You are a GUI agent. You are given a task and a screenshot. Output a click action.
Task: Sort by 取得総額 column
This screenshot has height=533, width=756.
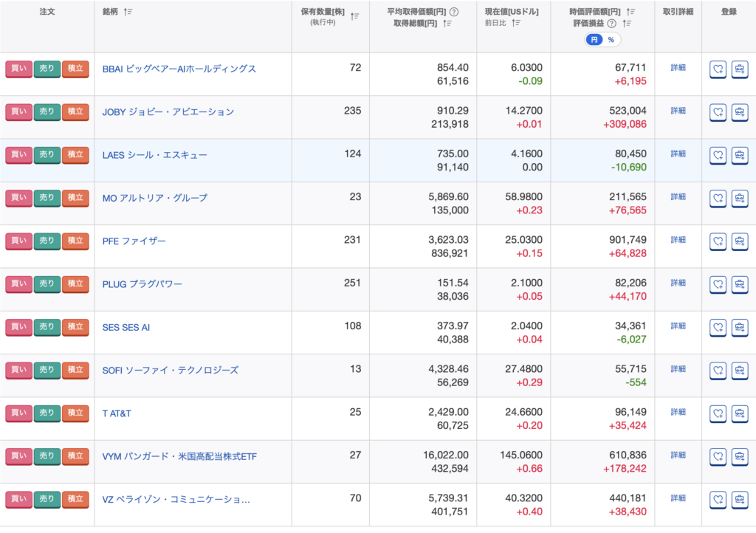pos(447,23)
